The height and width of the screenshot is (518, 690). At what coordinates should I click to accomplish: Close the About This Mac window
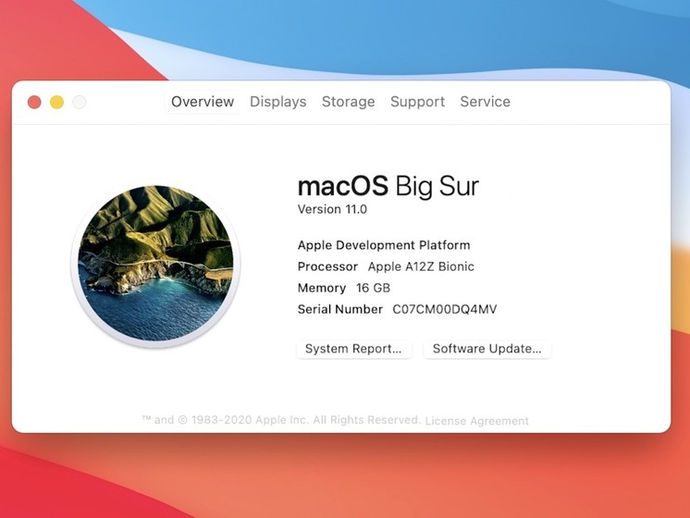click(34, 102)
